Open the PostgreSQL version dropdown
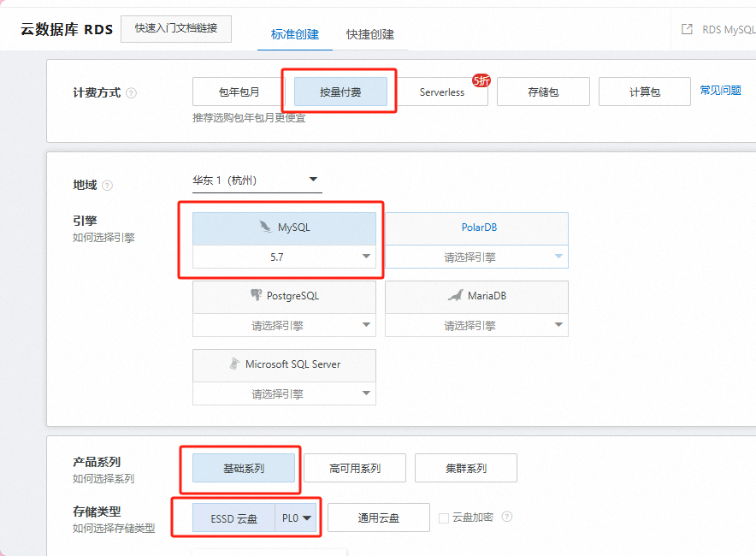The height and width of the screenshot is (556, 756). pos(284,326)
